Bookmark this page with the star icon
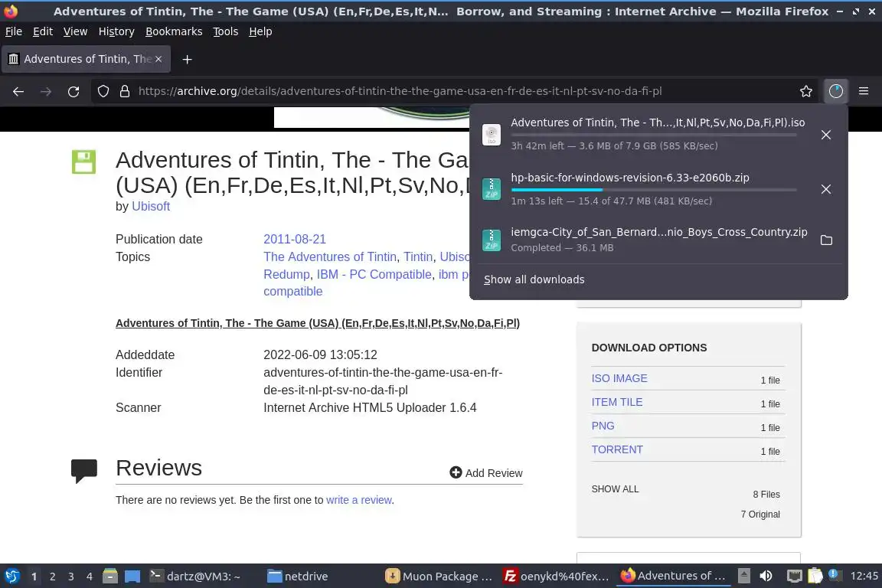882x588 pixels. tap(806, 91)
